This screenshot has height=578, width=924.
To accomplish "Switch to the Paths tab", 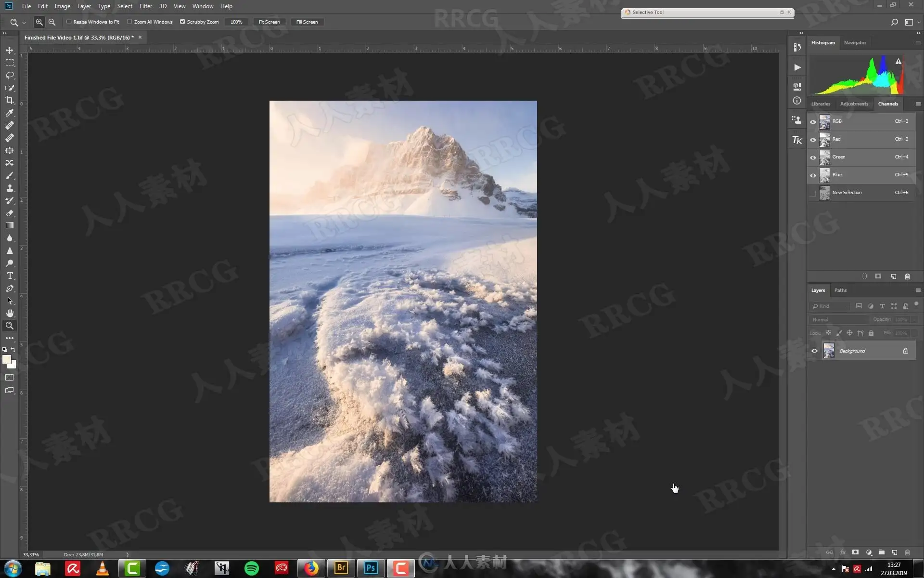I will [x=840, y=290].
